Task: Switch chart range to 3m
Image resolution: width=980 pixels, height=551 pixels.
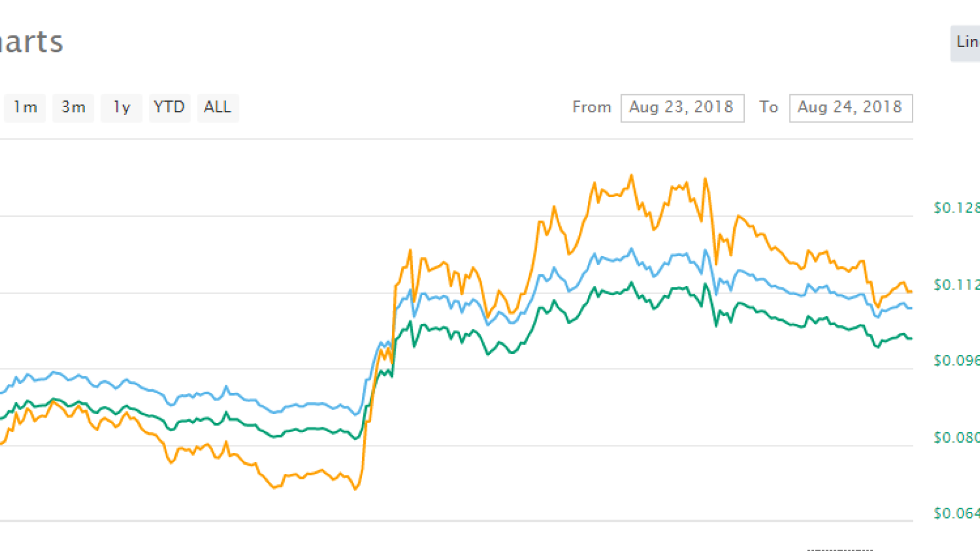Action: [x=73, y=108]
